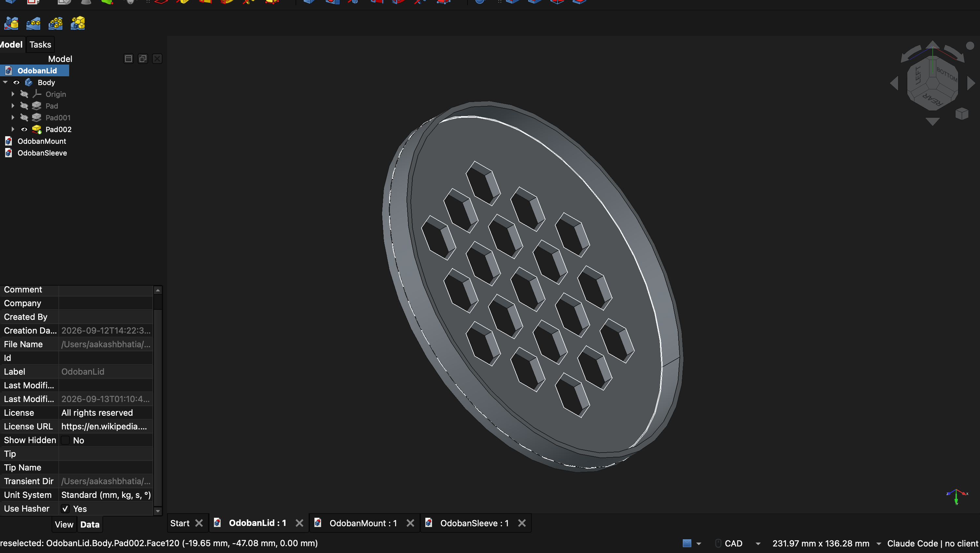Click the LEFT face of navigation cube
The image size is (980, 553).
[x=918, y=75]
